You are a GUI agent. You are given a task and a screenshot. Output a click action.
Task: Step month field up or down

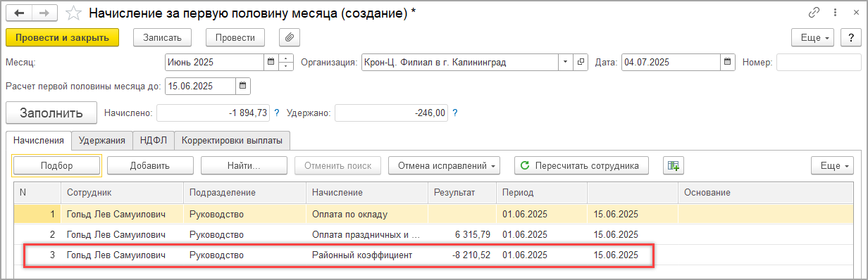point(286,62)
